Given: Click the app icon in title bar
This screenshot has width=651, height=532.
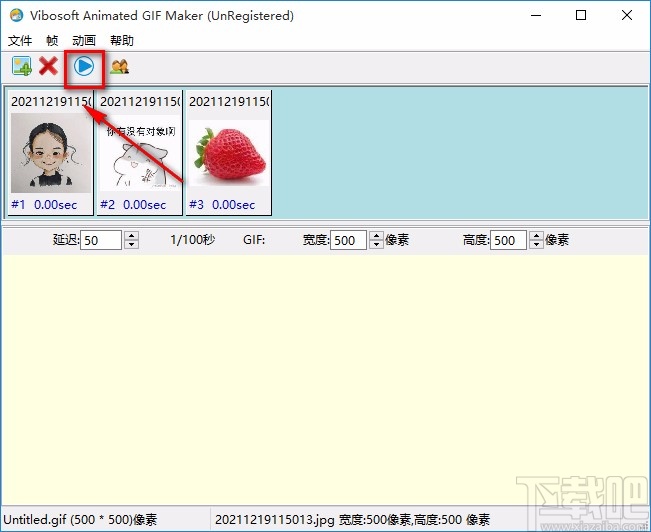Looking at the screenshot, I should click(x=16, y=15).
